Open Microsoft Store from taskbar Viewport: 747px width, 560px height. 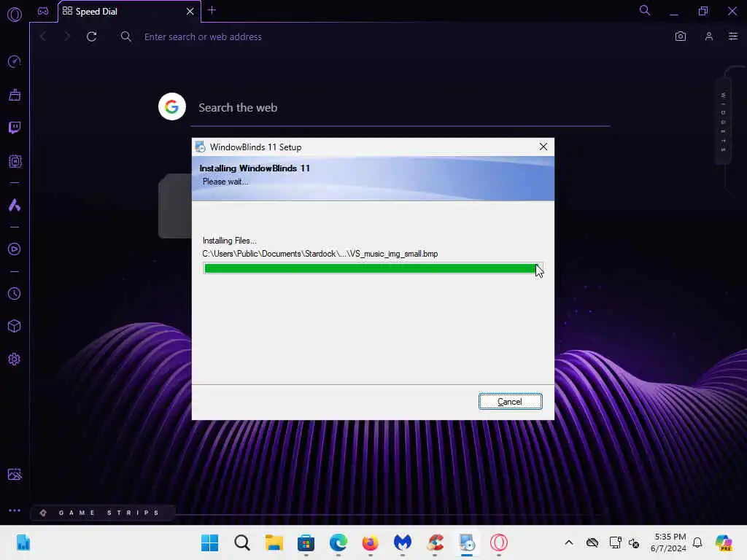(306, 542)
